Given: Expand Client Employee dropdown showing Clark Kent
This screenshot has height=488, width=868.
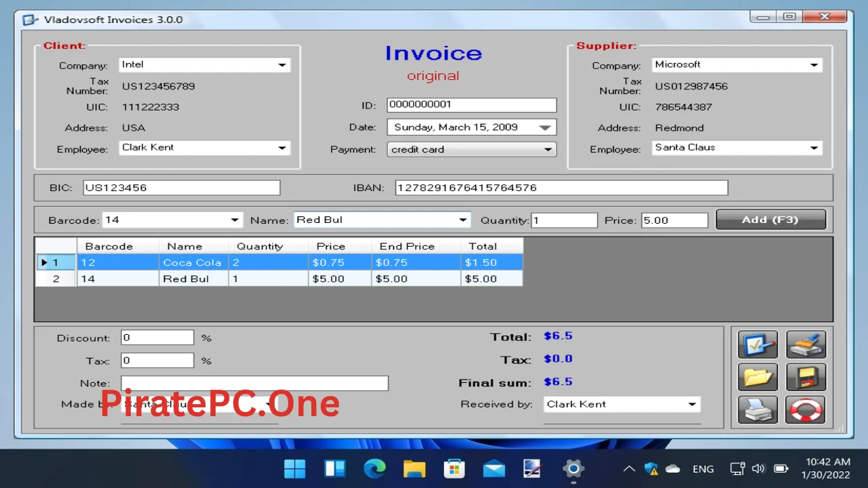Looking at the screenshot, I should tap(282, 148).
